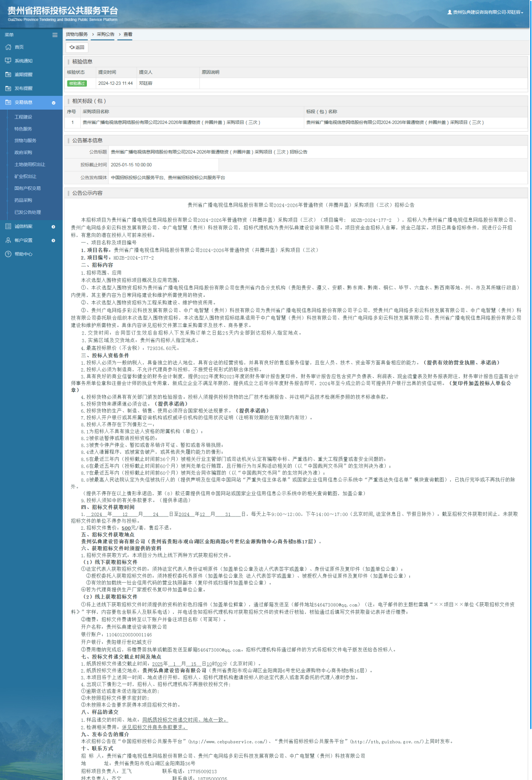The width and height of the screenshot is (532, 780).
Task: Click the 返回 back button
Action: (77, 47)
